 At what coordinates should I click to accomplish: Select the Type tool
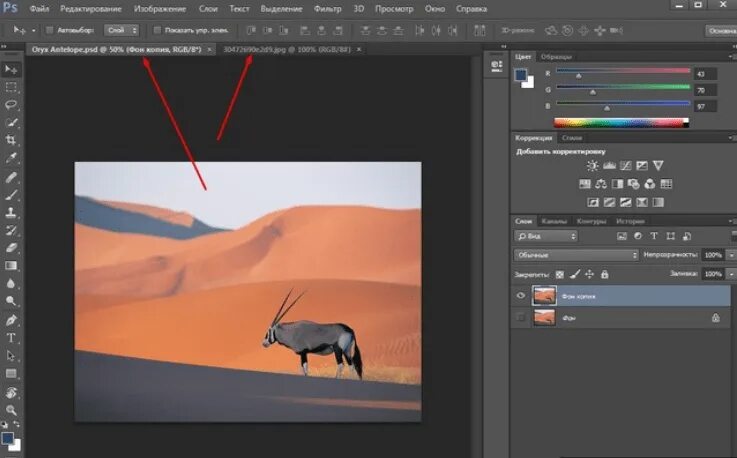point(11,338)
